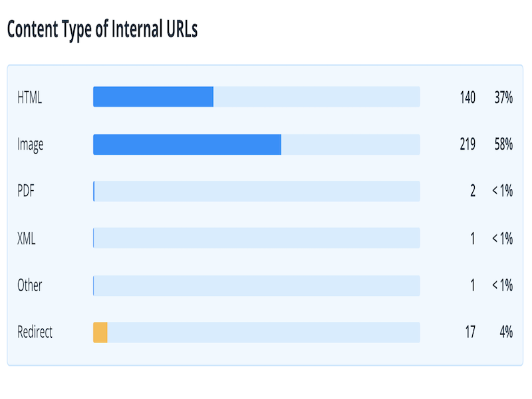Click the Image content type label

31,144
